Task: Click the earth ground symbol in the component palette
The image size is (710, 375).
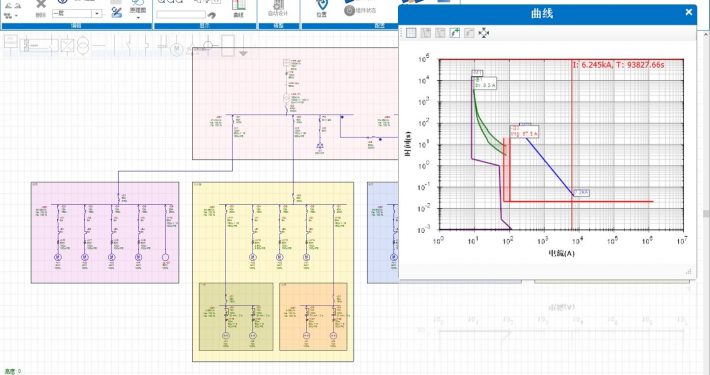Action: [x=243, y=51]
